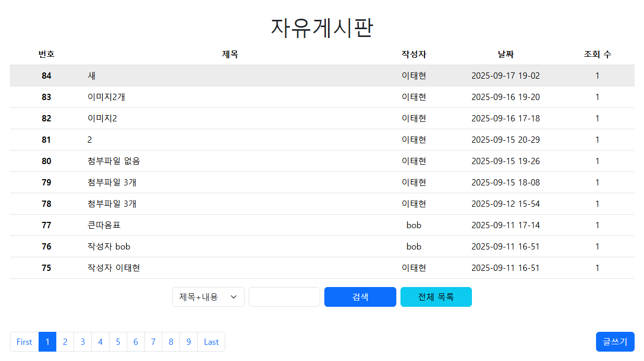Click the date 2025-09-11 17-14
Screen dimensions: 644x361
tap(506, 225)
